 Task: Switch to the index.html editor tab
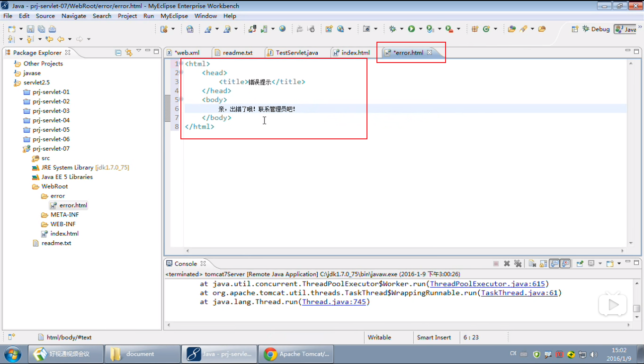point(351,53)
